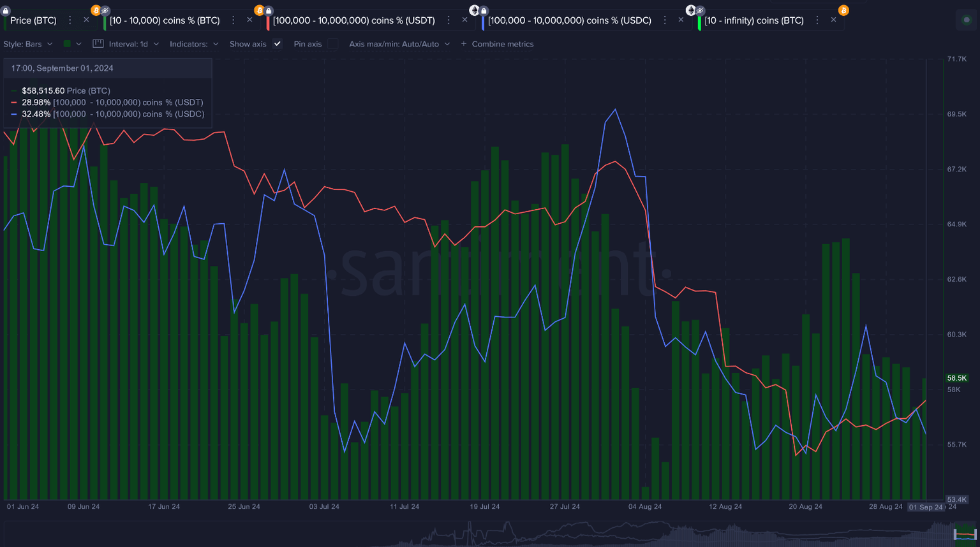Toggle hidden-eye icon on [10 - 10,000) coins tab
Viewport: 980px width, 547px height.
click(x=105, y=11)
